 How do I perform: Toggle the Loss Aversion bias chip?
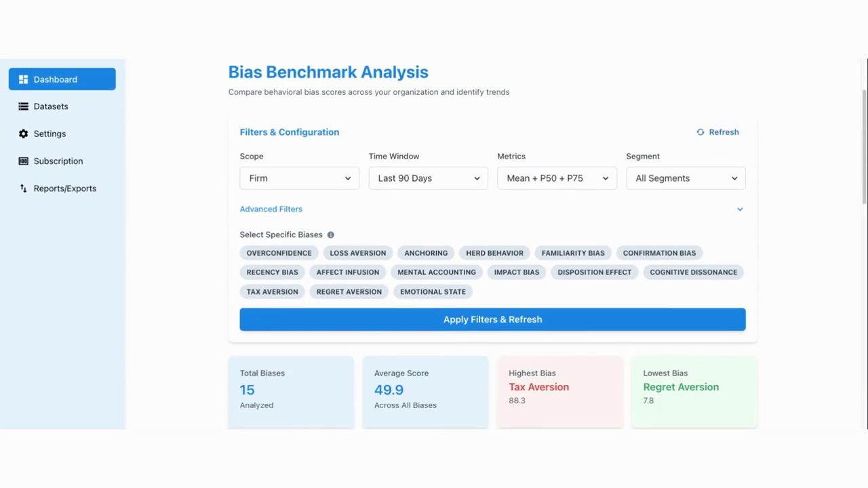point(358,253)
